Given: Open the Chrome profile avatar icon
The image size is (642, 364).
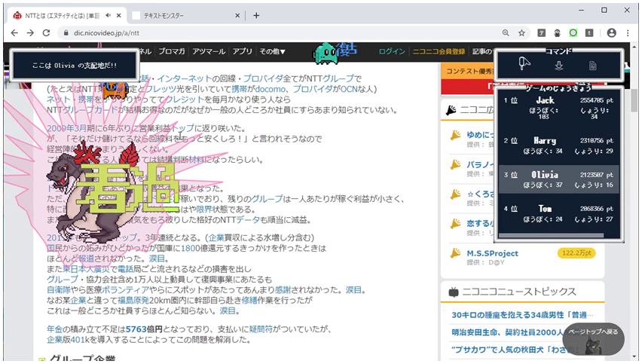Looking at the screenshot, I should pyautogui.click(x=611, y=32).
